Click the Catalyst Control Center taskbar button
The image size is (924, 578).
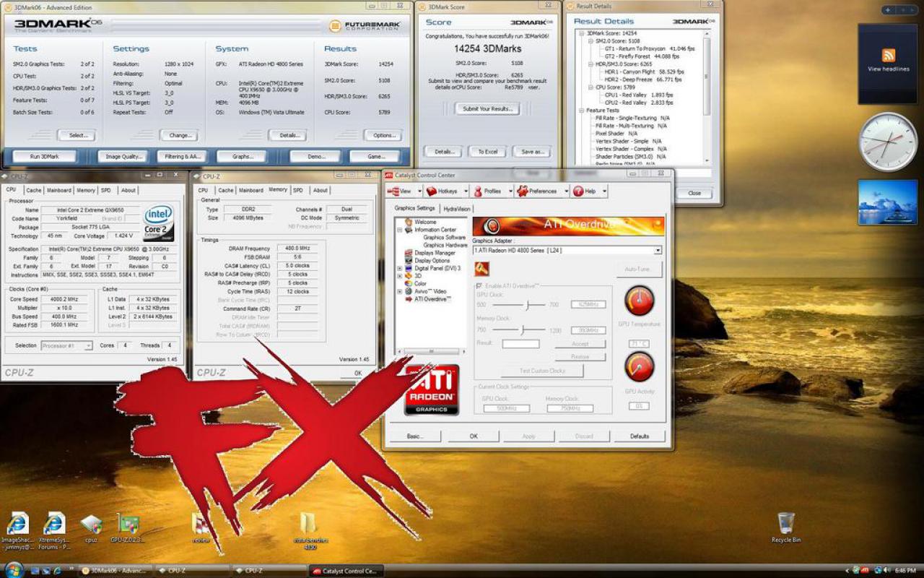pyautogui.click(x=347, y=571)
